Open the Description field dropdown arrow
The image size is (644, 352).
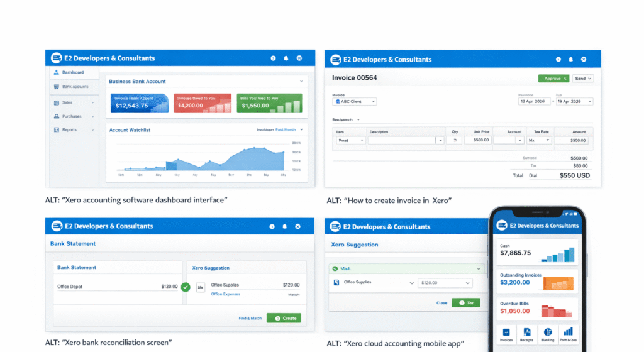click(x=440, y=140)
